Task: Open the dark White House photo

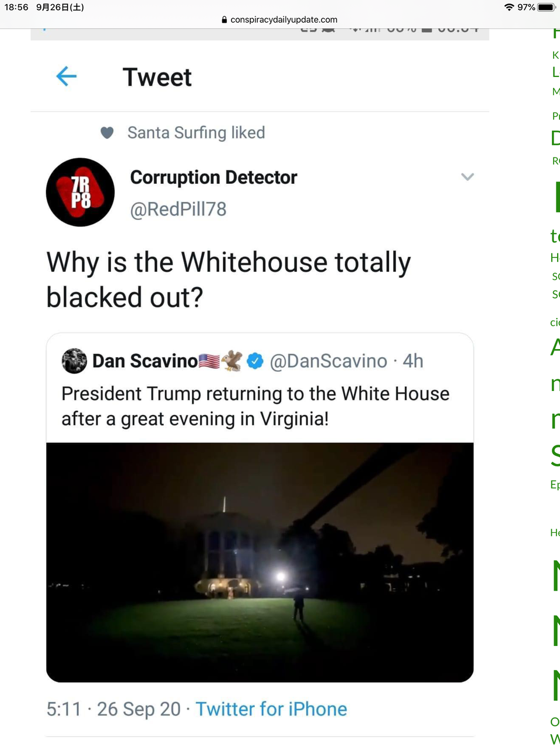Action: (260, 562)
